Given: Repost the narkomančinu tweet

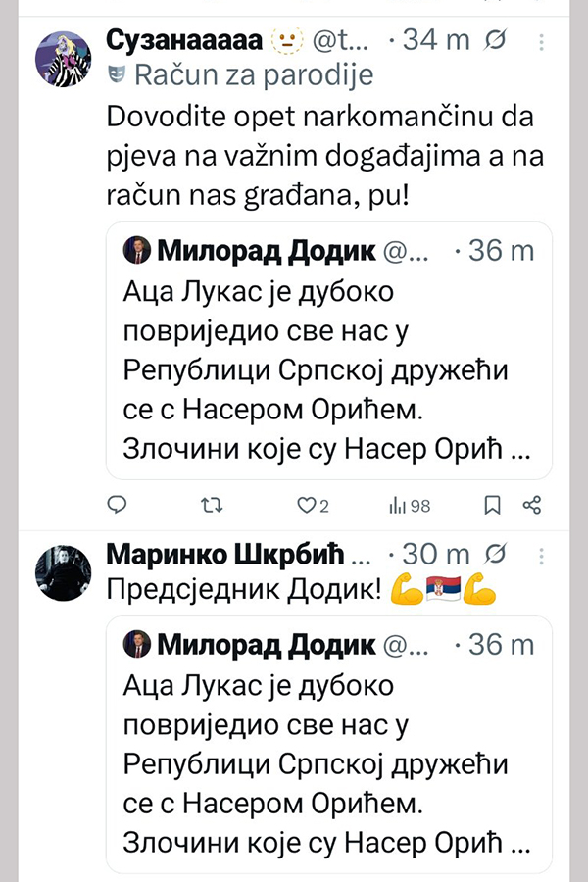Looking at the screenshot, I should (210, 505).
